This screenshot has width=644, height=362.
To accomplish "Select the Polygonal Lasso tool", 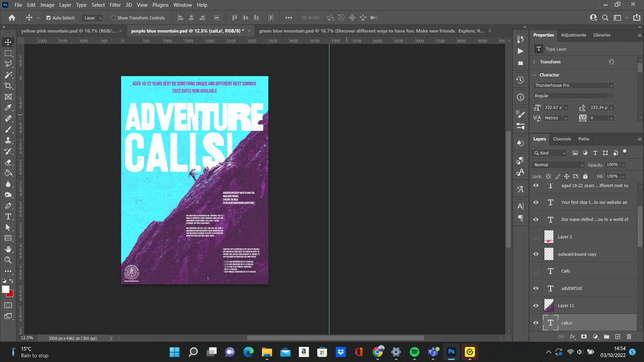I will (x=8, y=64).
